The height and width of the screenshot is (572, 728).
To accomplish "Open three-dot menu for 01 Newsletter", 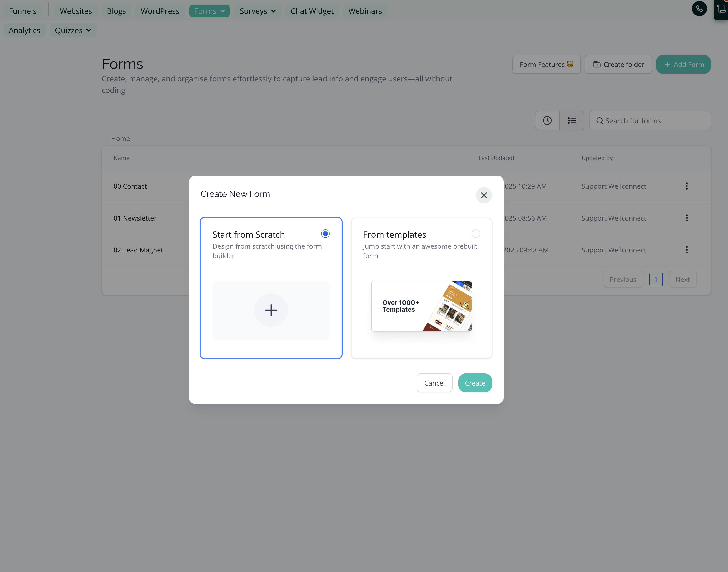I will pos(687,218).
